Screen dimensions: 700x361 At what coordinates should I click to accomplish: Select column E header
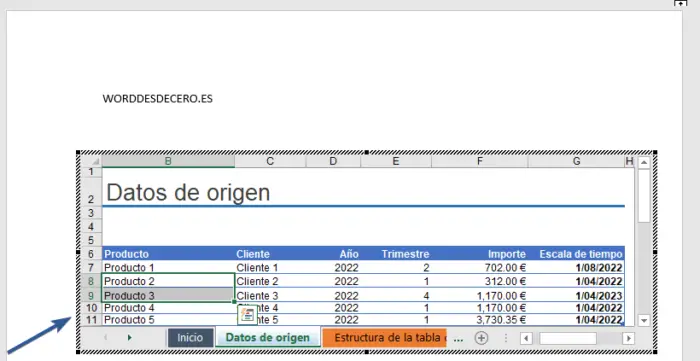[396, 161]
